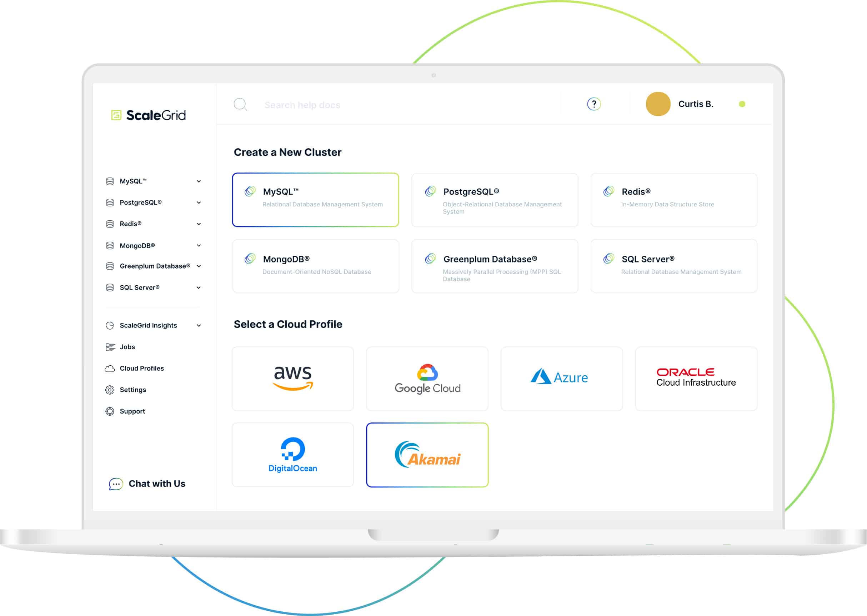Click the Jobs list icon
The height and width of the screenshot is (616, 867).
[110, 347]
